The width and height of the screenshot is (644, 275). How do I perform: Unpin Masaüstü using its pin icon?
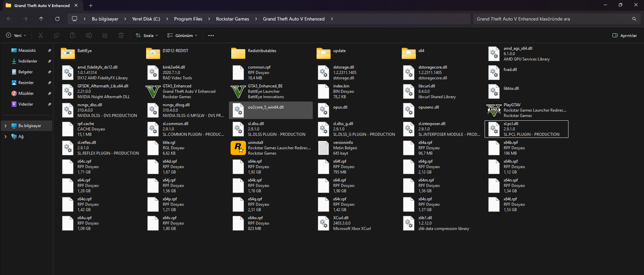(49, 50)
